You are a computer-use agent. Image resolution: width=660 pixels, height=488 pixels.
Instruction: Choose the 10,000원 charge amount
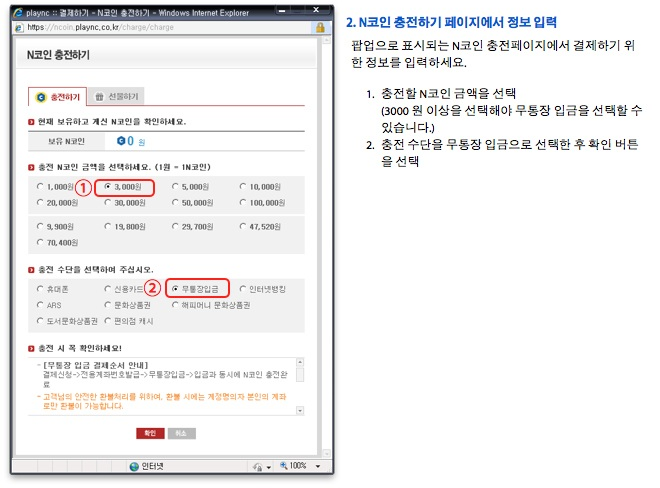243,187
